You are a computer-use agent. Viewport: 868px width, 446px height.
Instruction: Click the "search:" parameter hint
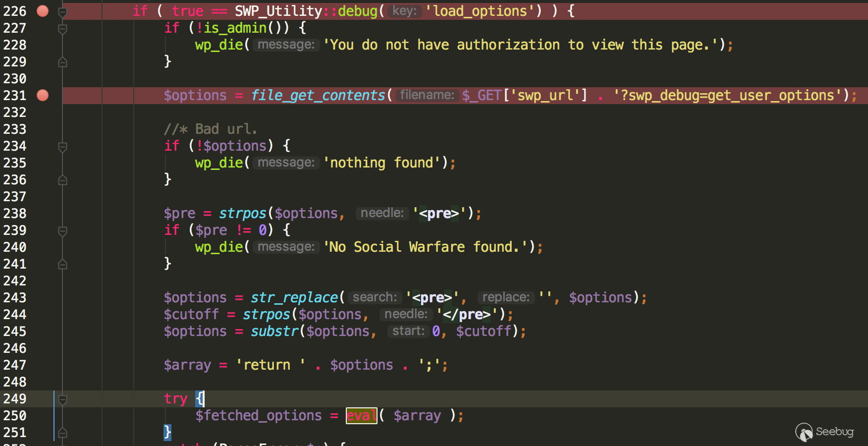click(375, 297)
